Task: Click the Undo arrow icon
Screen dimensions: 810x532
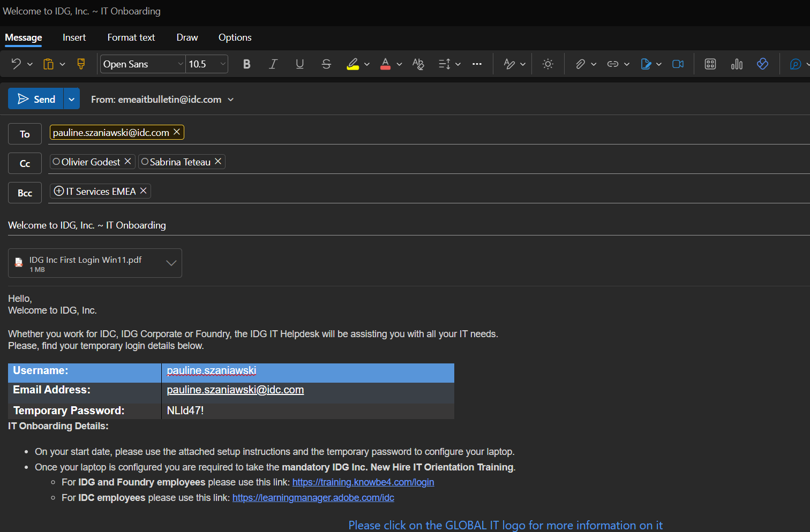Action: click(x=16, y=64)
